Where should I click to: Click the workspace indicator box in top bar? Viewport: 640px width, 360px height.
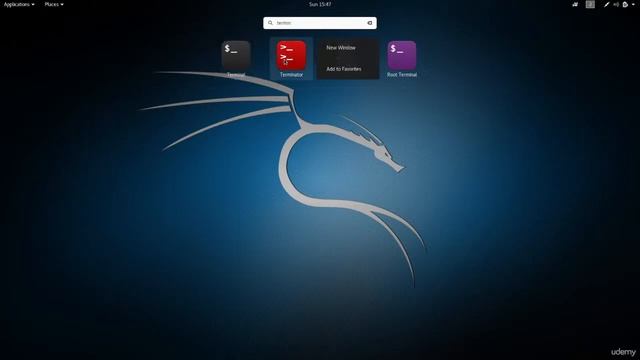click(x=590, y=4)
